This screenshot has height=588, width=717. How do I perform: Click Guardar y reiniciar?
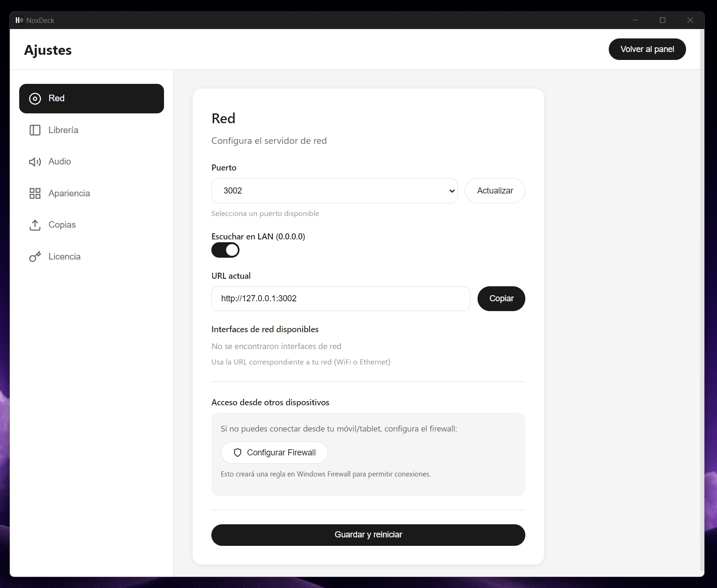[x=368, y=535]
